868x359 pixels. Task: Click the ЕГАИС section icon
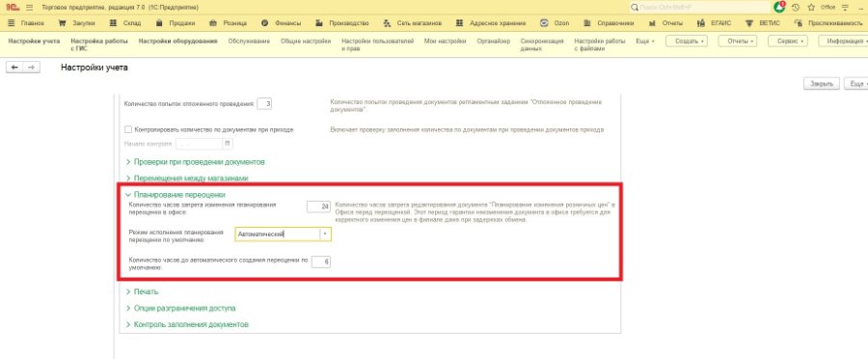click(700, 23)
